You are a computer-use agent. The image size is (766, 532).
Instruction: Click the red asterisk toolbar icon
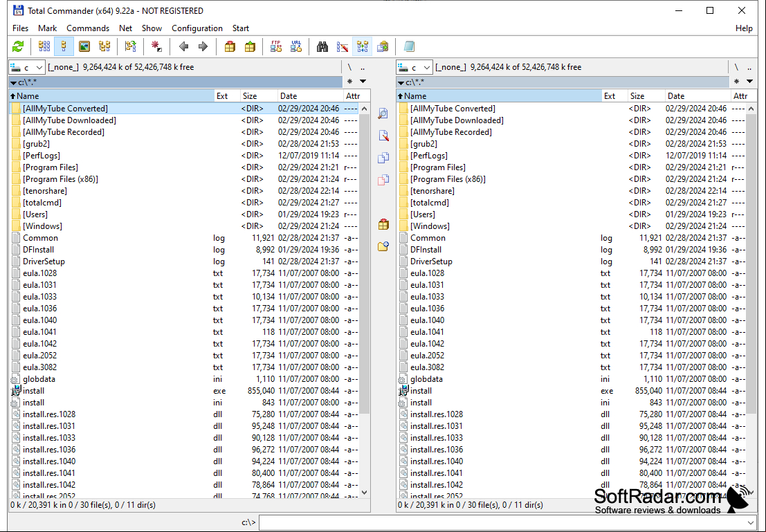(x=156, y=46)
